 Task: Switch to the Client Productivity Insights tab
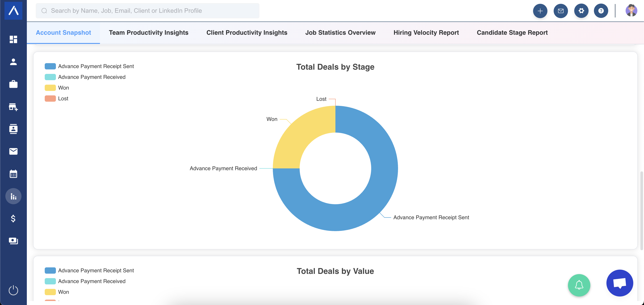tap(247, 32)
